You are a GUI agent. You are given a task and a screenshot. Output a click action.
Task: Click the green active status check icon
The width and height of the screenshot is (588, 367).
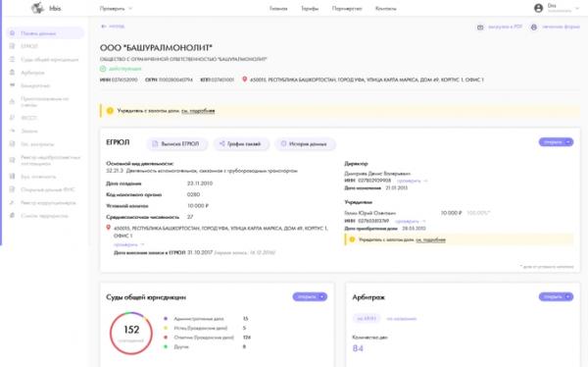103,69
